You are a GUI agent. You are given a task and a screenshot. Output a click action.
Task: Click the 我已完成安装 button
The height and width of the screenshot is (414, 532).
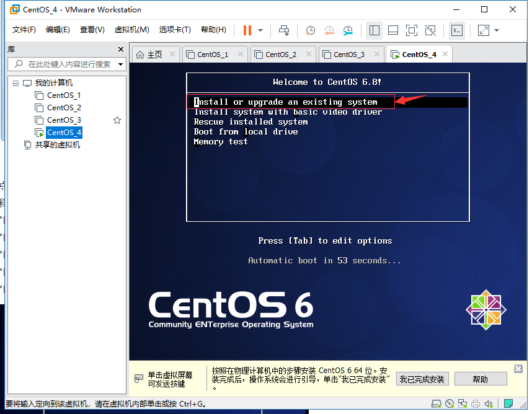click(422, 379)
